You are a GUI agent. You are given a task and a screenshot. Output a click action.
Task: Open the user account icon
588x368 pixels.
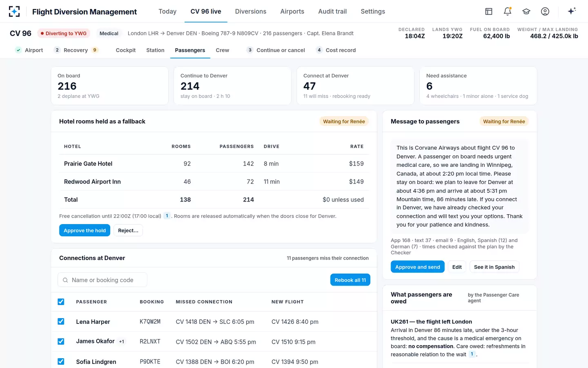(545, 11)
